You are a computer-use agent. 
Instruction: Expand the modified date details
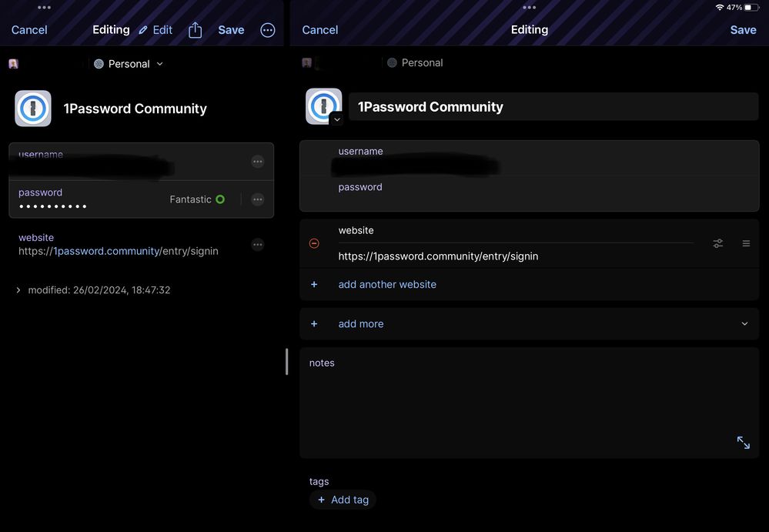click(x=18, y=290)
